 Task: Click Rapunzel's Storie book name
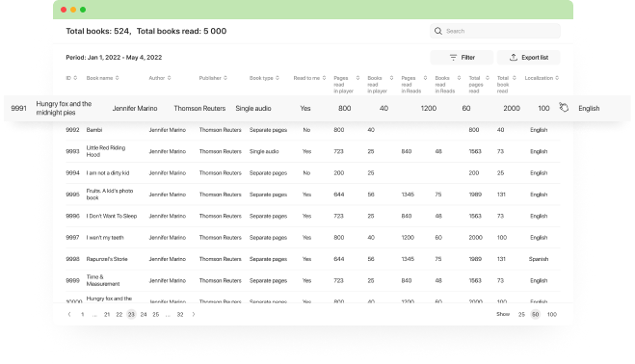[x=107, y=259]
